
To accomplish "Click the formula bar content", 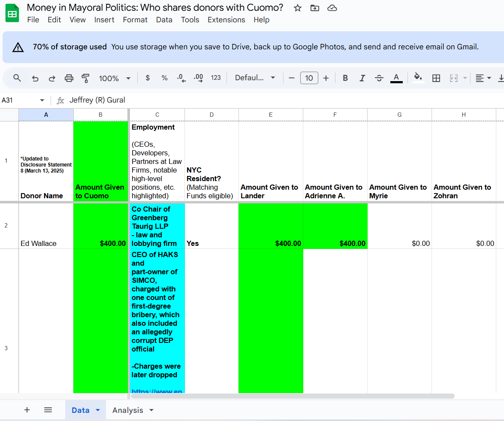I will click(x=97, y=100).
